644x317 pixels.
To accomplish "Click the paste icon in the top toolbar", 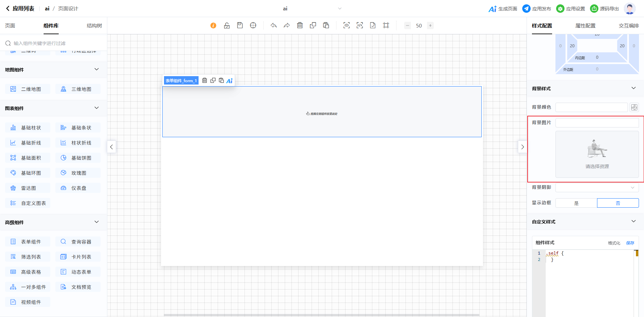I will click(x=326, y=25).
